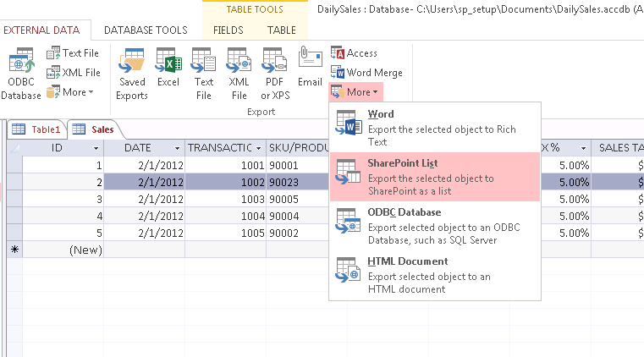Image resolution: width=644 pixels, height=357 pixels.
Task: Click the SALES TAX column header
Action: (x=618, y=148)
